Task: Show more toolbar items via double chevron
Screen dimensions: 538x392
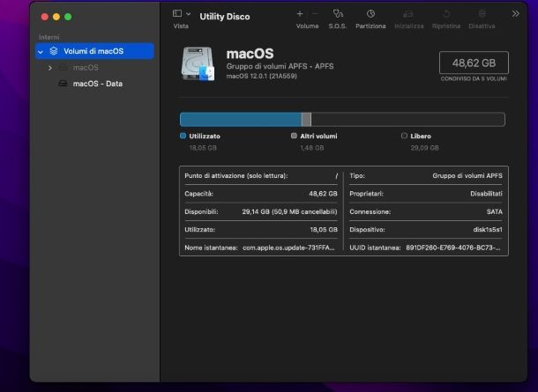Action: [x=515, y=14]
